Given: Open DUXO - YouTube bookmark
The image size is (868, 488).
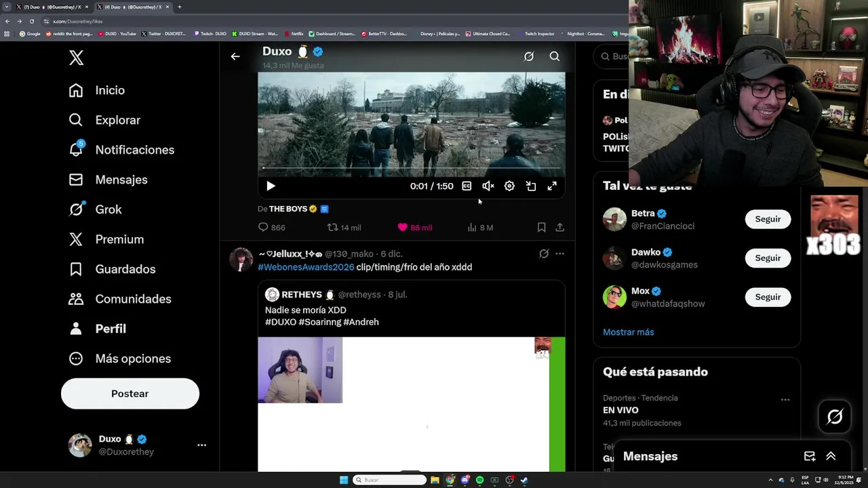Looking at the screenshot, I should pos(117,33).
